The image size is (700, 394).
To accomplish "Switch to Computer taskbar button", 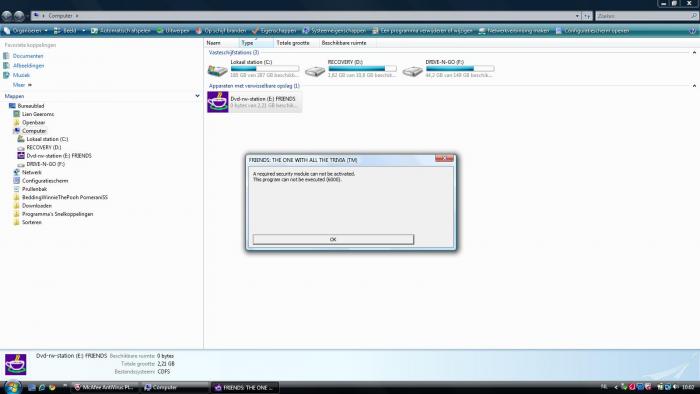I will point(175,387).
